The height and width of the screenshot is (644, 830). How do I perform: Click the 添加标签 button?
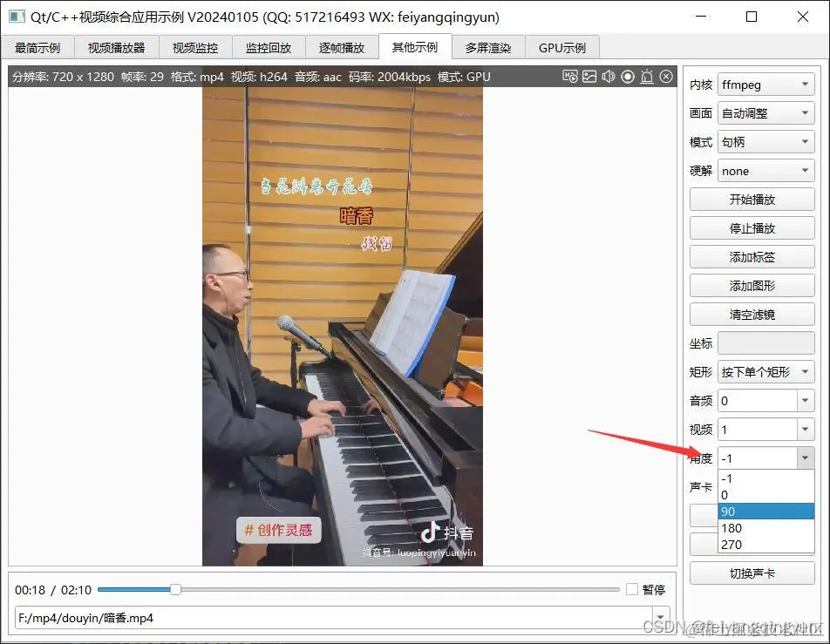coord(752,256)
